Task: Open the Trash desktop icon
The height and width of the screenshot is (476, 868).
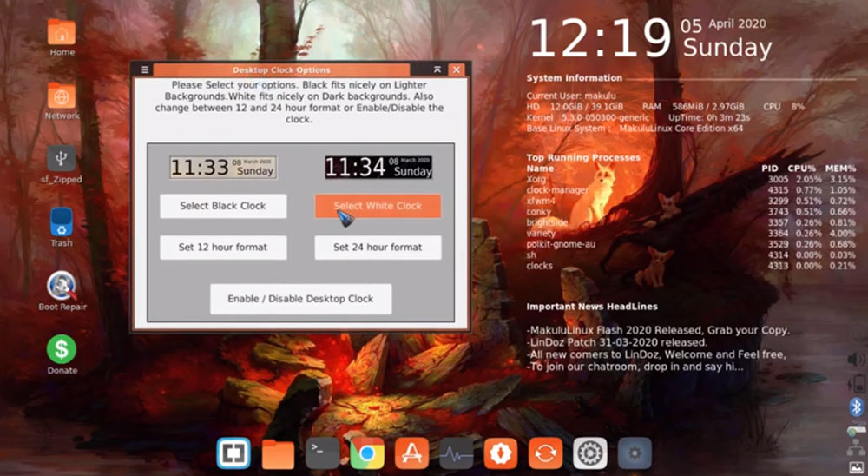Action: (62, 228)
